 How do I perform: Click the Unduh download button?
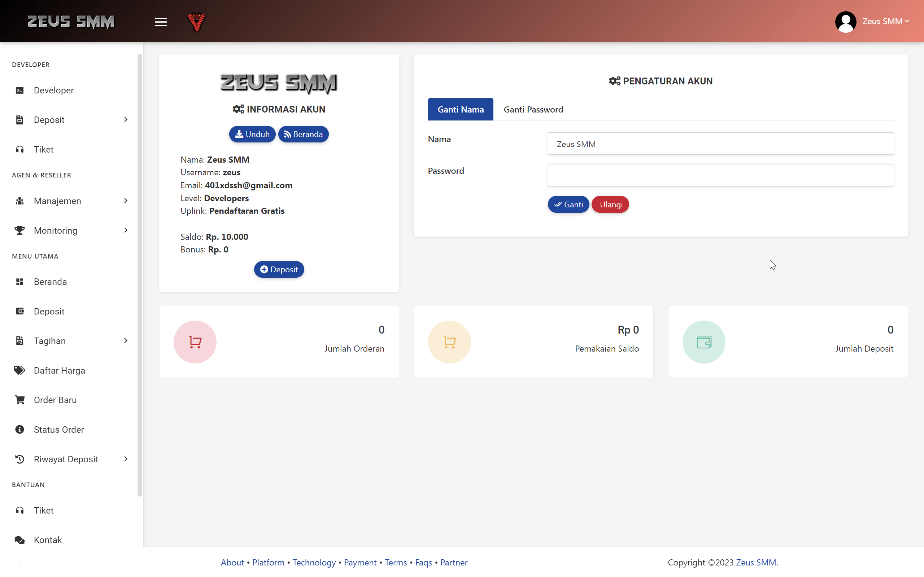[252, 134]
